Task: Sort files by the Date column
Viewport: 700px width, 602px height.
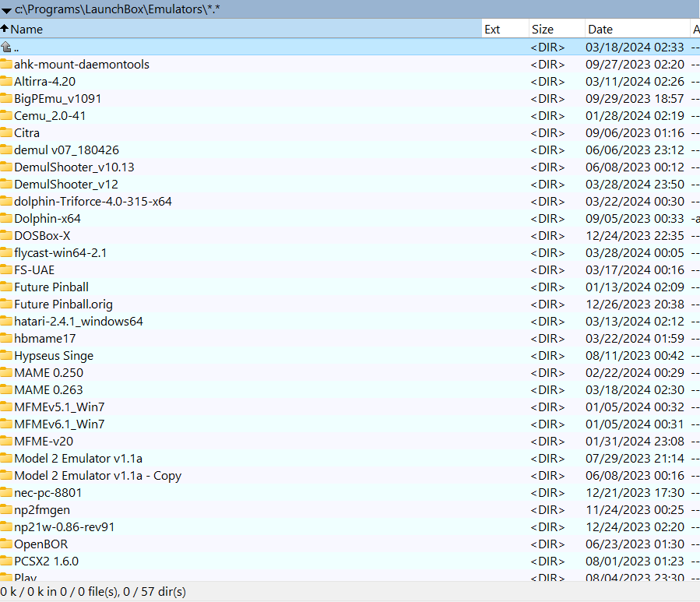Action: tap(637, 29)
